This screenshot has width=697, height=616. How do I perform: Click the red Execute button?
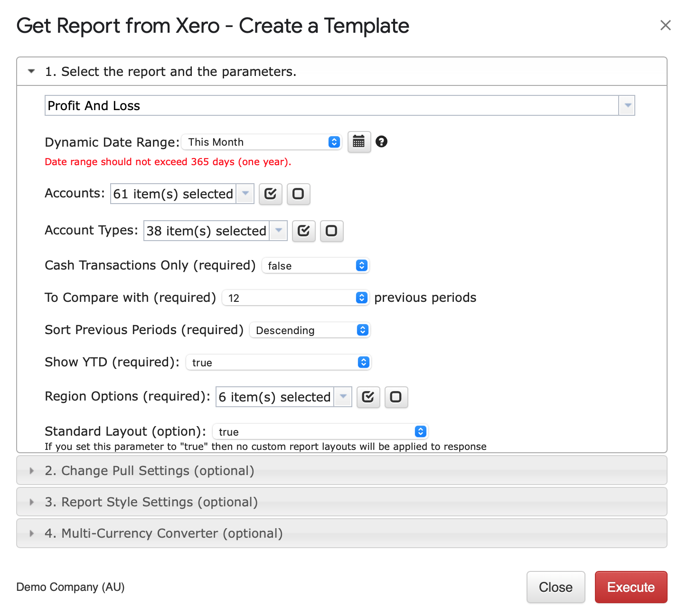pos(631,587)
